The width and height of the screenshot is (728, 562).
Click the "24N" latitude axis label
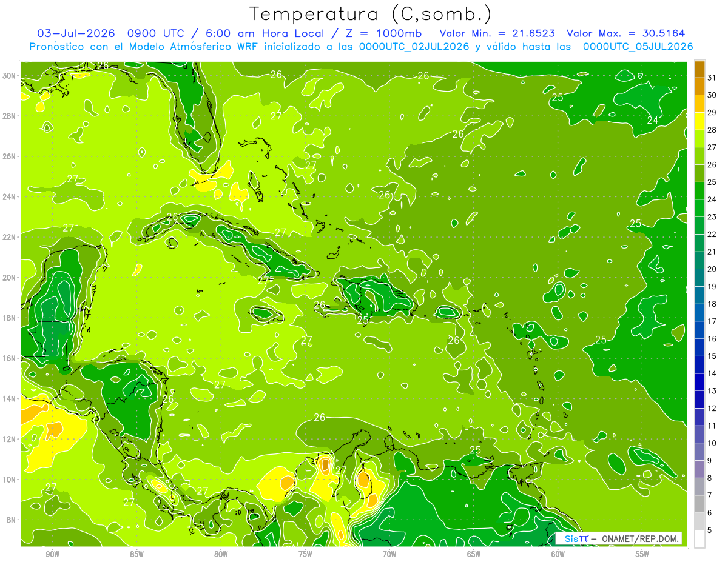coord(10,197)
